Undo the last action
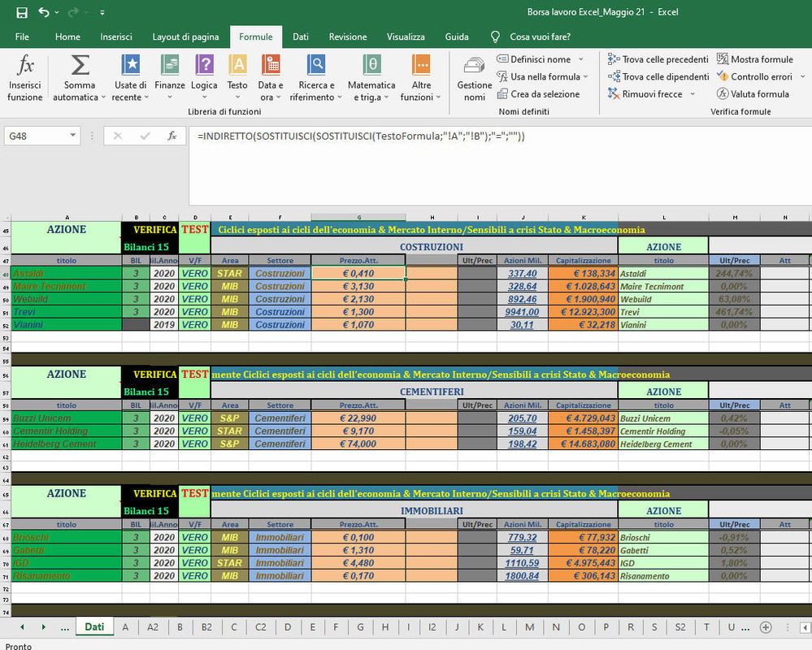 pos(44,12)
